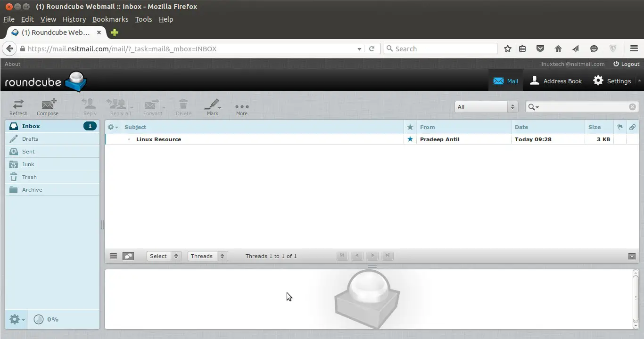Open the Junk folder
The height and width of the screenshot is (339, 644).
tap(52, 164)
